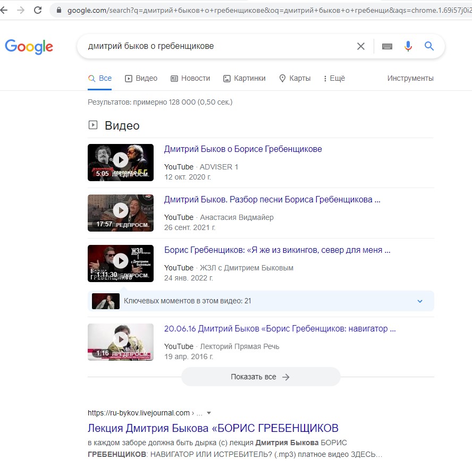This screenshot has height=476, width=472.
Task: Click in the Google search input field
Action: tap(218, 46)
